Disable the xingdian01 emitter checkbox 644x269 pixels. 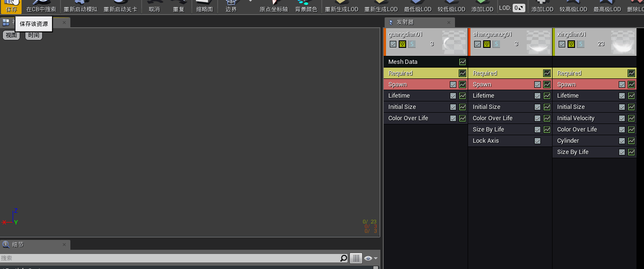(562, 44)
